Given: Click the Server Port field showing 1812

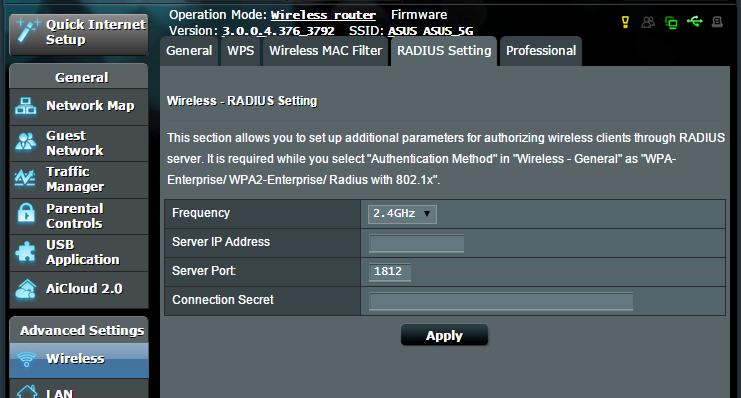Looking at the screenshot, I should point(390,272).
